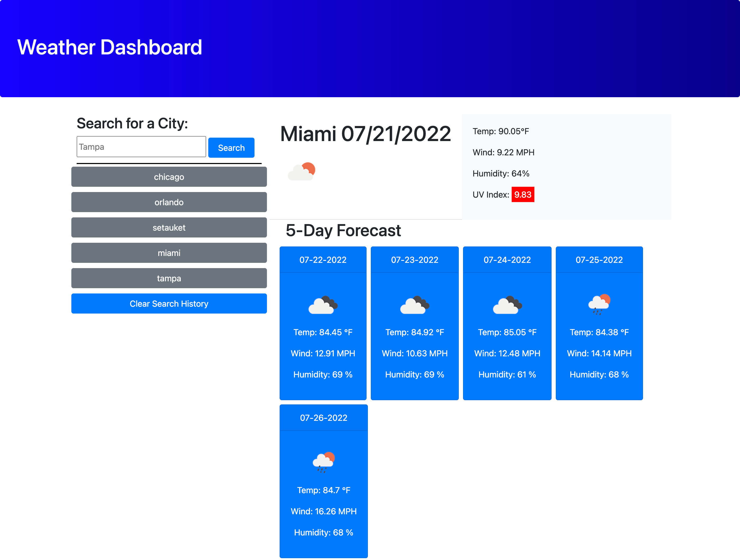
Task: Click the red UV Index badge showing 9.83
Action: pos(522,195)
